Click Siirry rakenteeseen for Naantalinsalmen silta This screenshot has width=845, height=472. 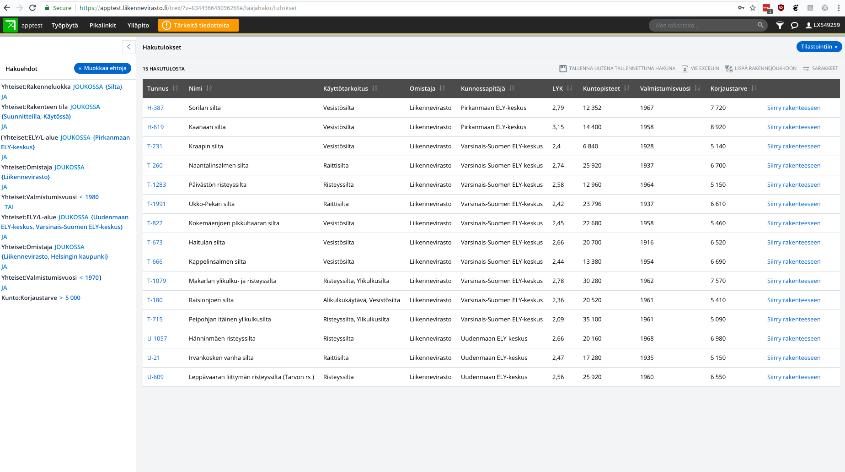click(793, 165)
